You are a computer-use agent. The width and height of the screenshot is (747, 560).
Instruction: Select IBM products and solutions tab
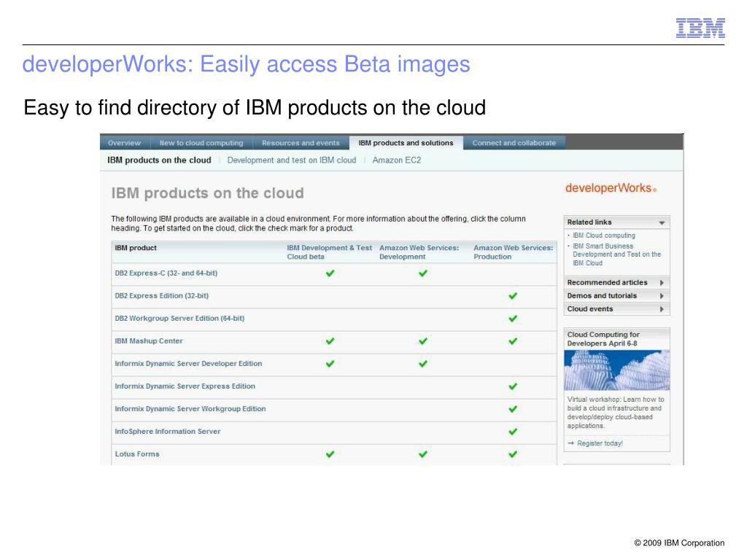(x=406, y=143)
